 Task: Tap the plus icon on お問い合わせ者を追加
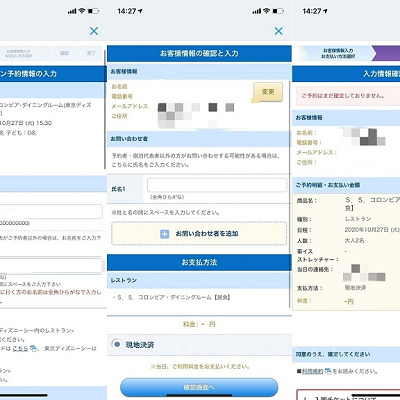(x=164, y=234)
